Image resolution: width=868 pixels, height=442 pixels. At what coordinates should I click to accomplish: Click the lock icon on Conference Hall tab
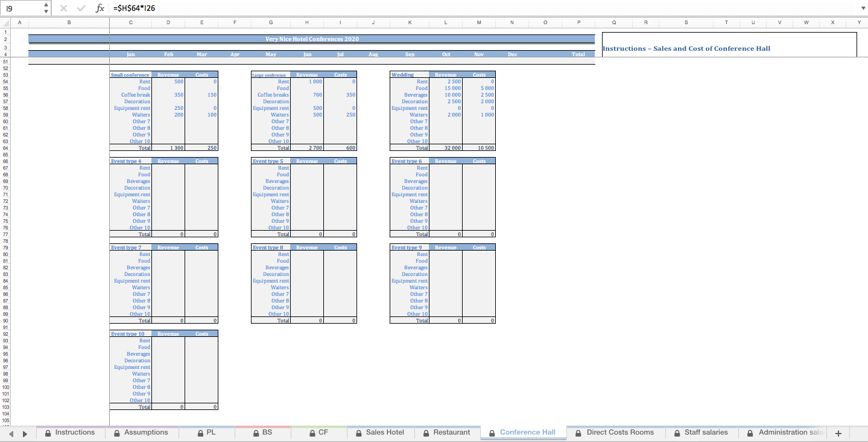[x=491, y=432]
